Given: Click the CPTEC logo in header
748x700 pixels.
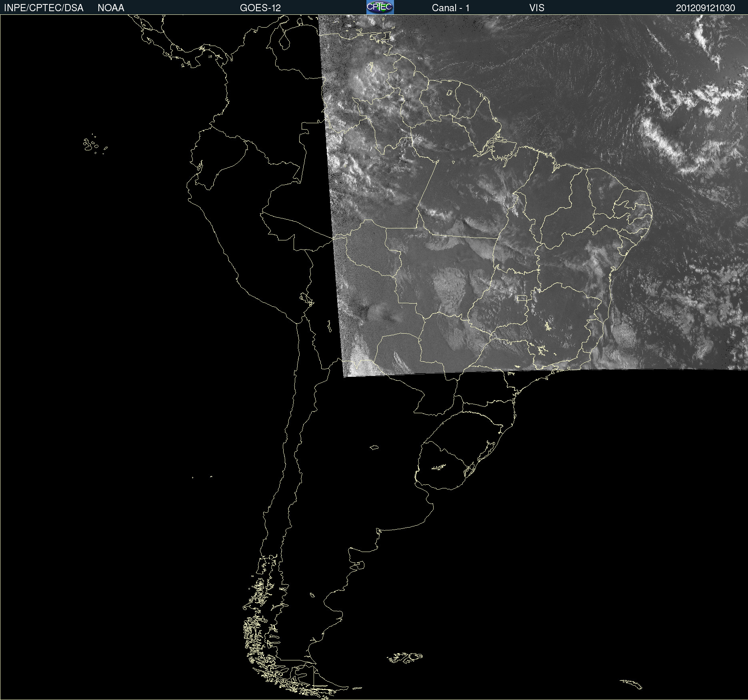Looking at the screenshot, I should [x=380, y=7].
